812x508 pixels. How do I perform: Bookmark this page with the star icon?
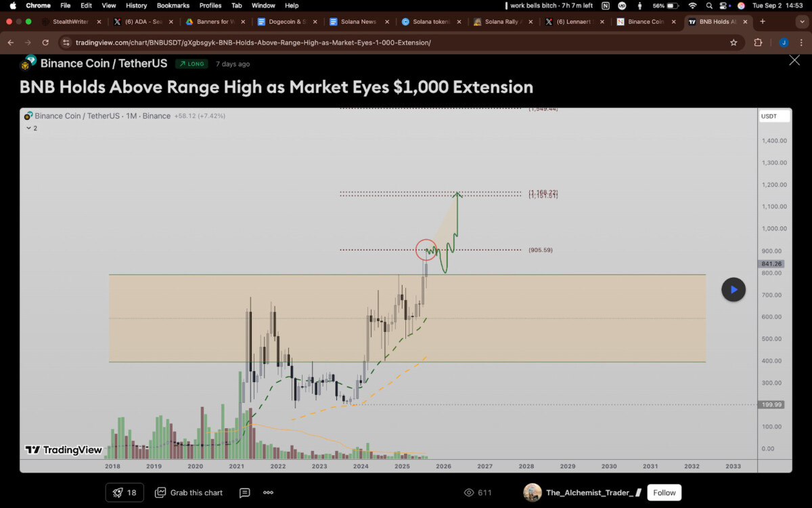[x=734, y=43]
